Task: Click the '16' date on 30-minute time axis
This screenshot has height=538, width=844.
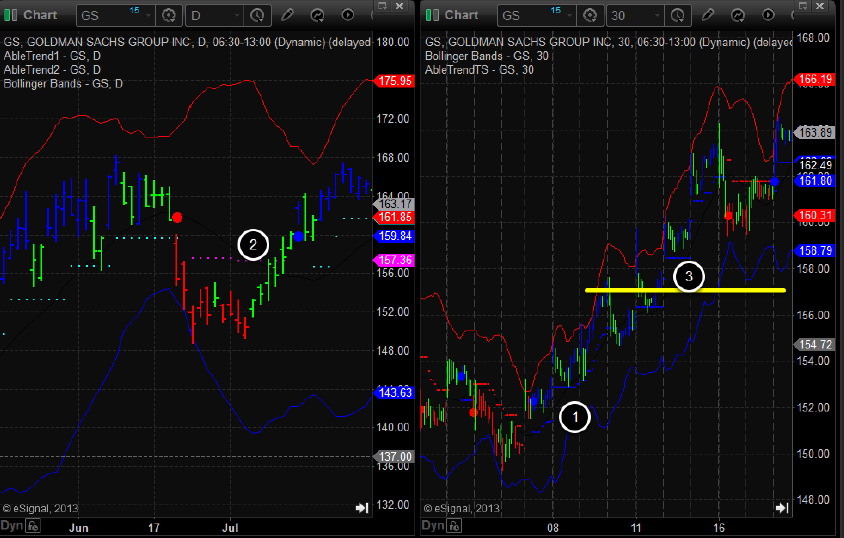Action: click(719, 528)
